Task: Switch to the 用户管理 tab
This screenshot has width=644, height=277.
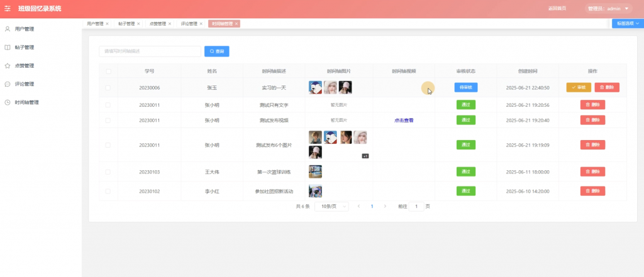Action: (x=96, y=24)
